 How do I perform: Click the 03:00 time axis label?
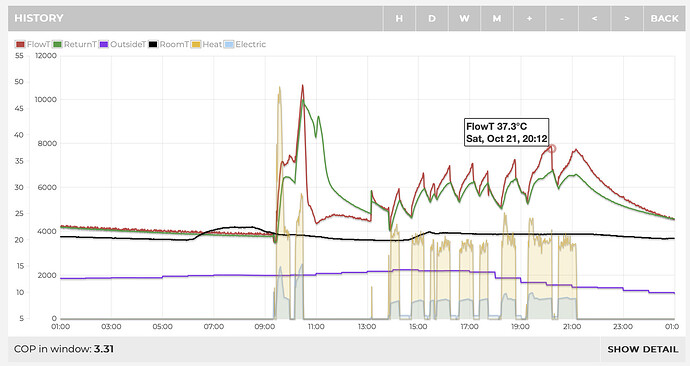[111, 326]
